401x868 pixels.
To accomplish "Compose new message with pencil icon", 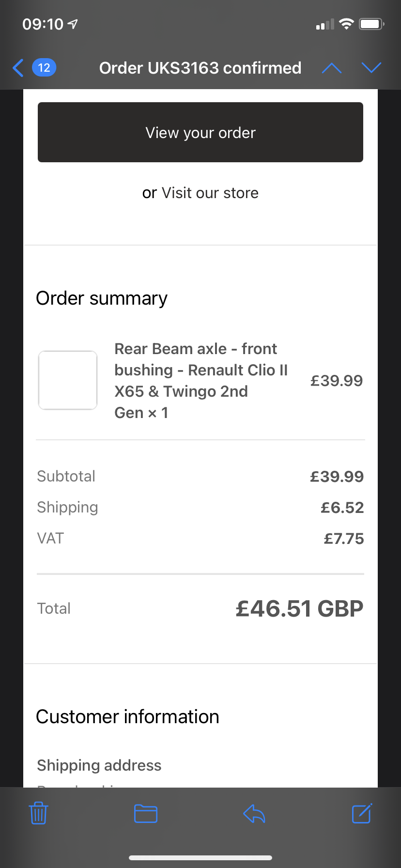I will (x=362, y=813).
